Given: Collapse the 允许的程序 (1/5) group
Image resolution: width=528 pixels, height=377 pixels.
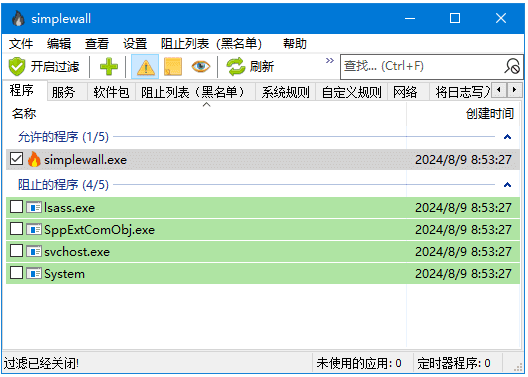Looking at the screenshot, I should pyautogui.click(x=507, y=137).
